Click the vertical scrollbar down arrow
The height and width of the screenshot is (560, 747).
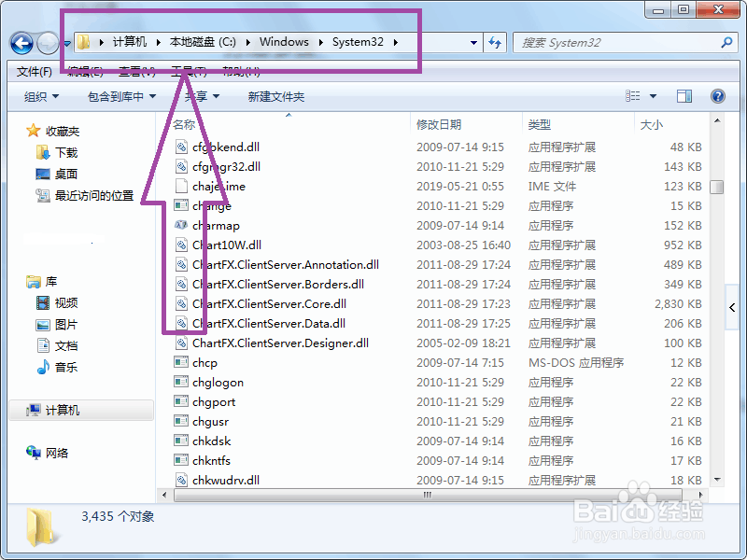(x=717, y=480)
